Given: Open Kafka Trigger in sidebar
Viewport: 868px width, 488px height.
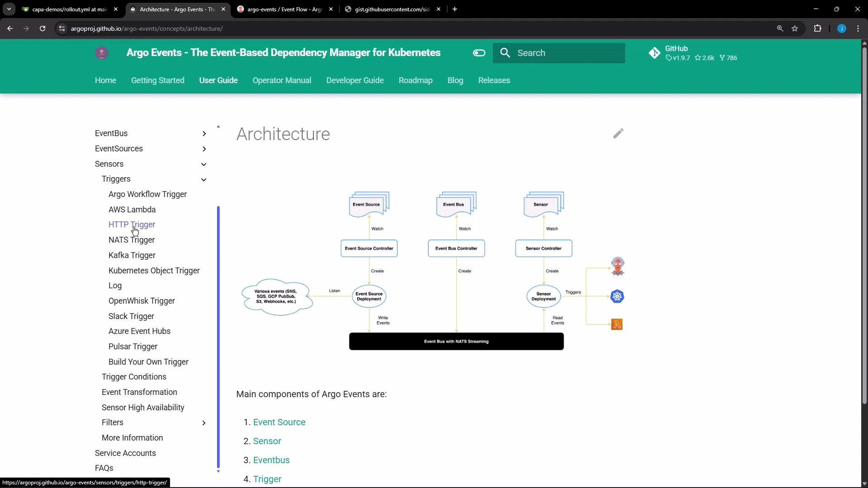Looking at the screenshot, I should pos(132,255).
